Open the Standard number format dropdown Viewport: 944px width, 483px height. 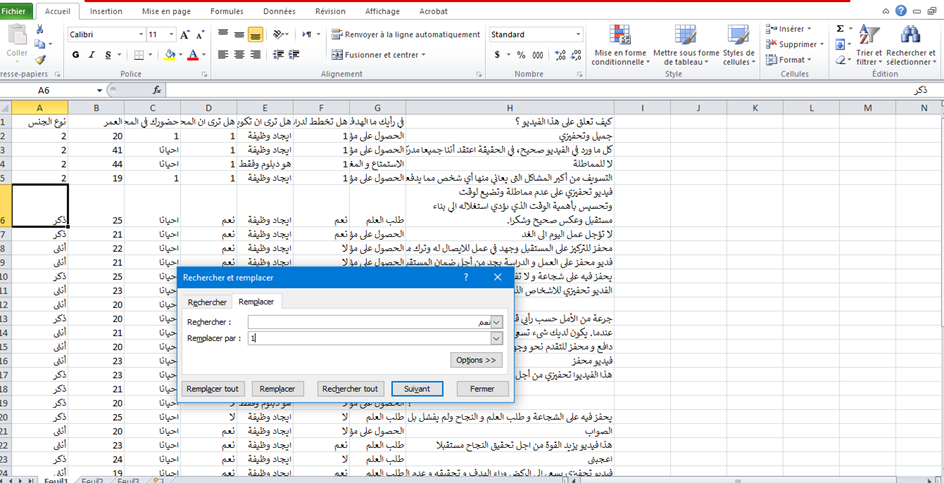pyautogui.click(x=581, y=34)
